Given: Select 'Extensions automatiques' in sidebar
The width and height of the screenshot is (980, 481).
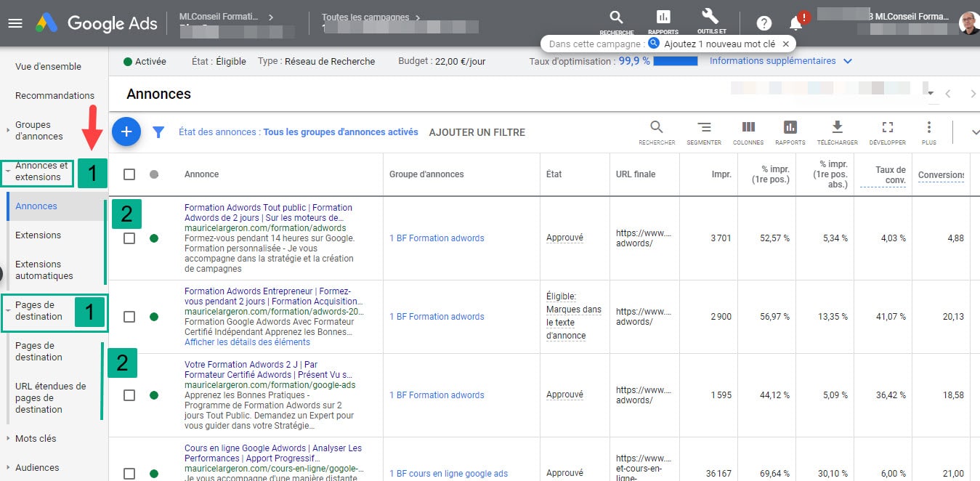Looking at the screenshot, I should coord(44,270).
